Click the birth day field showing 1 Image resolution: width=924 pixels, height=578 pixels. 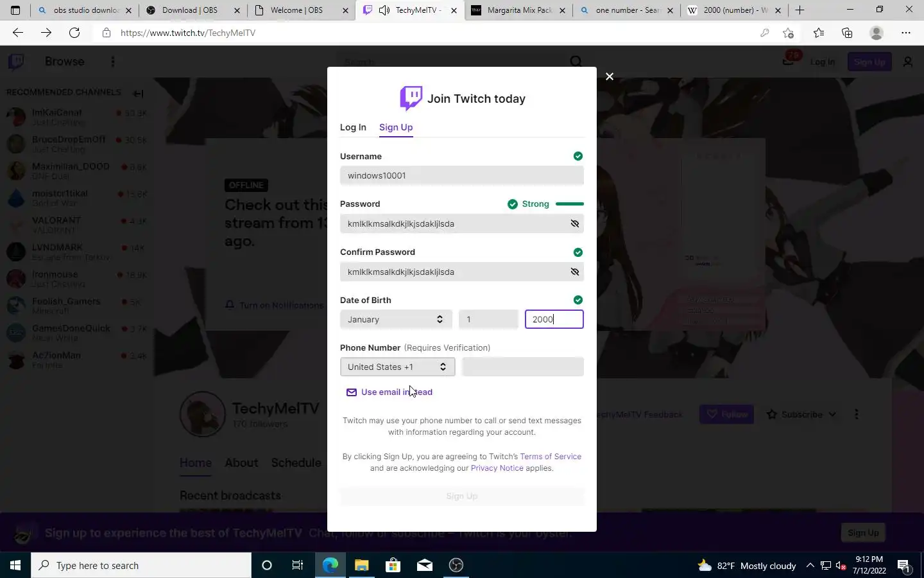[488, 319]
